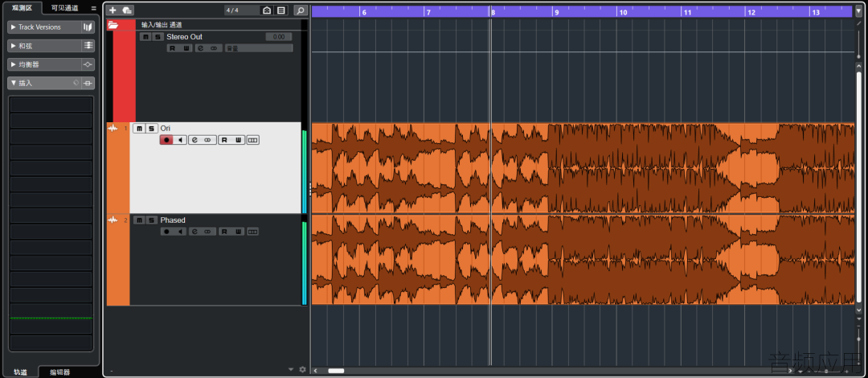The width and height of the screenshot is (868, 378).
Task: Mute the Stereo Out channel
Action: click(x=145, y=36)
